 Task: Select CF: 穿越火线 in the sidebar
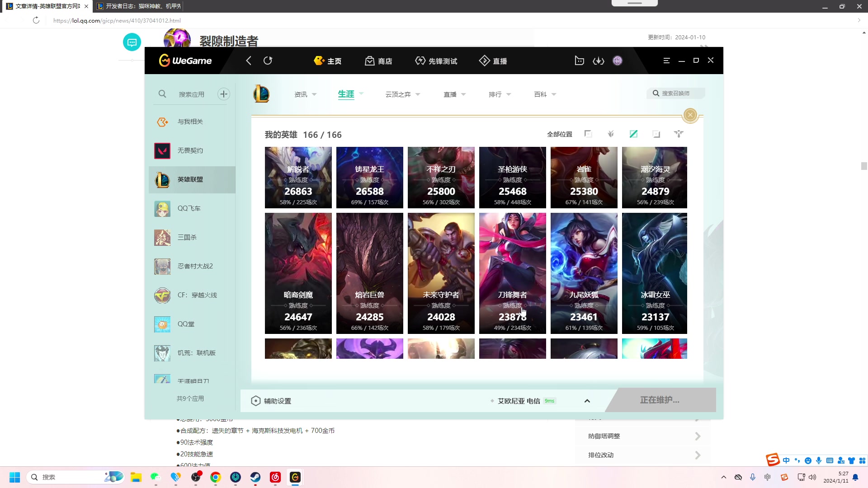pyautogui.click(x=192, y=295)
